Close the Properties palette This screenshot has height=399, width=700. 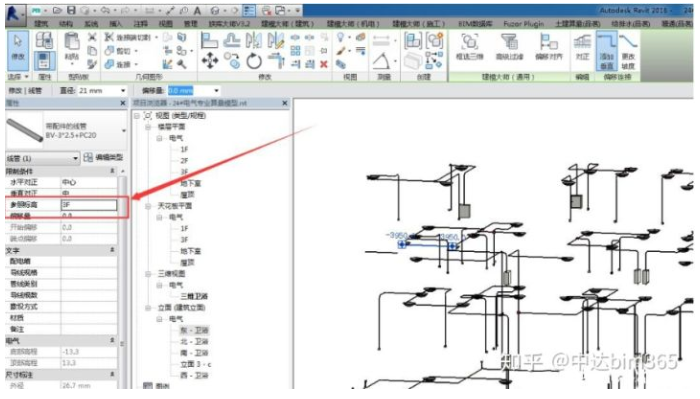[x=123, y=103]
